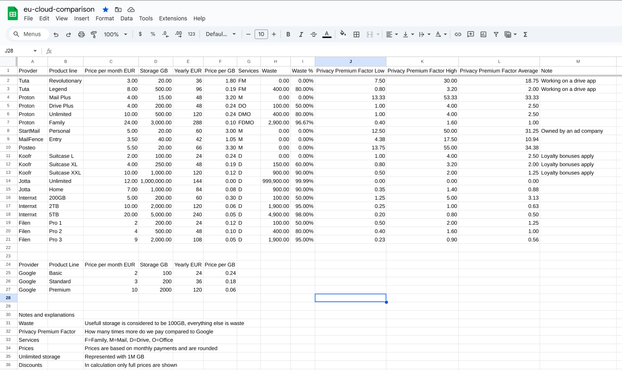This screenshot has width=622, height=370.
Task: Open the text color picker
Action: [326, 35]
